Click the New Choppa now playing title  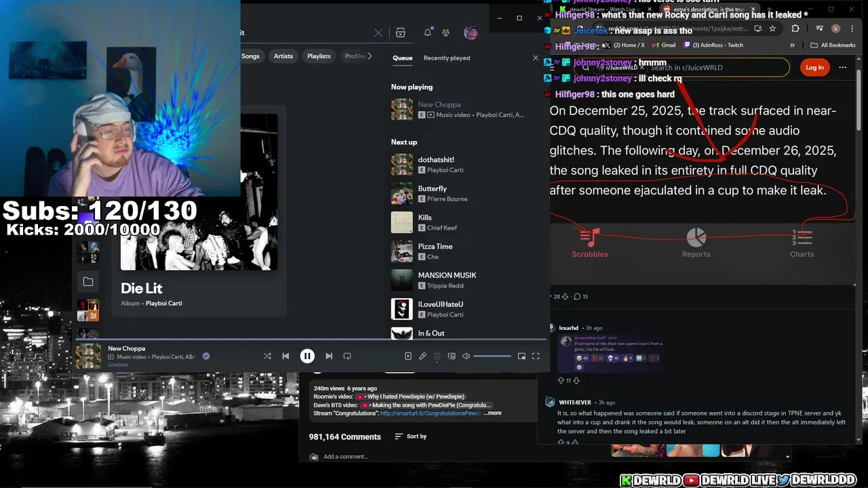(439, 104)
